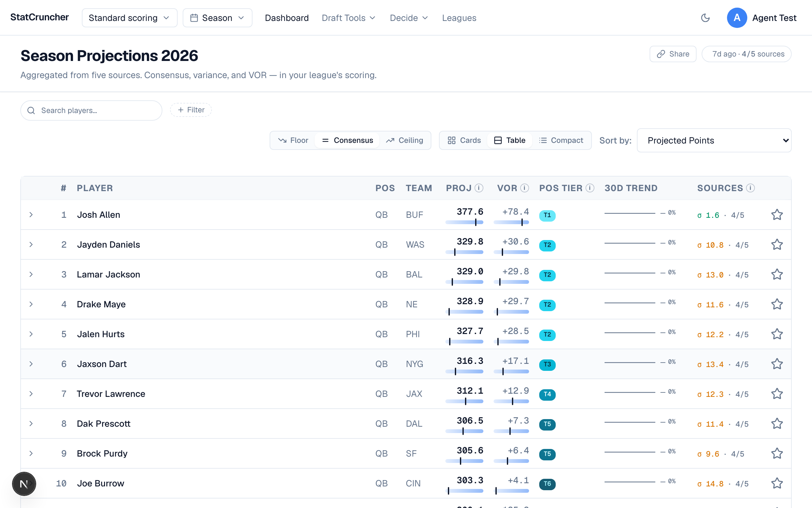Expand Jayden Daniels row

coord(31,244)
